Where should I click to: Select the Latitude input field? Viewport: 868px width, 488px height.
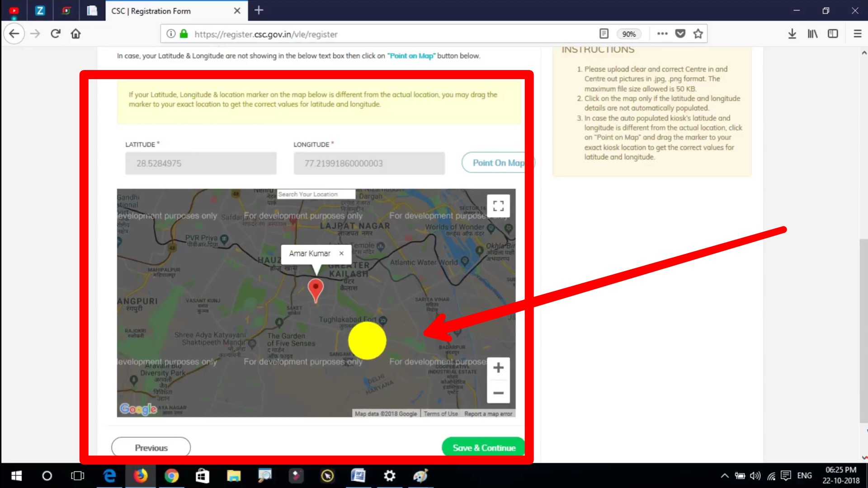(201, 163)
